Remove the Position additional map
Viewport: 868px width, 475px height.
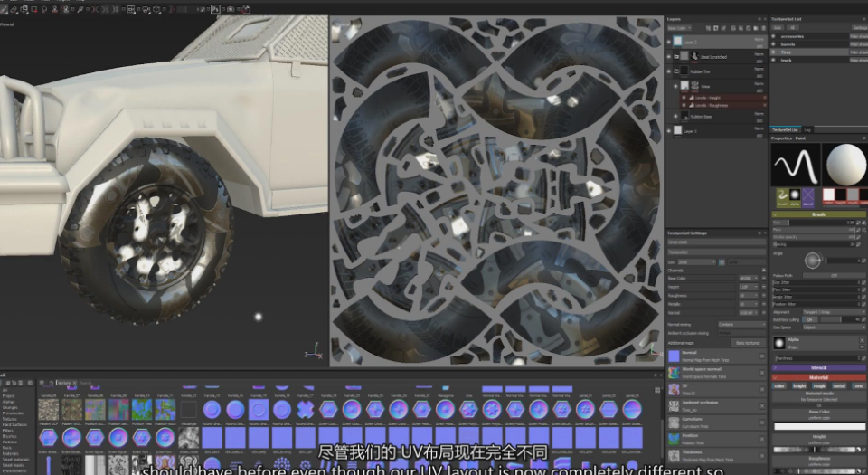[x=761, y=439]
